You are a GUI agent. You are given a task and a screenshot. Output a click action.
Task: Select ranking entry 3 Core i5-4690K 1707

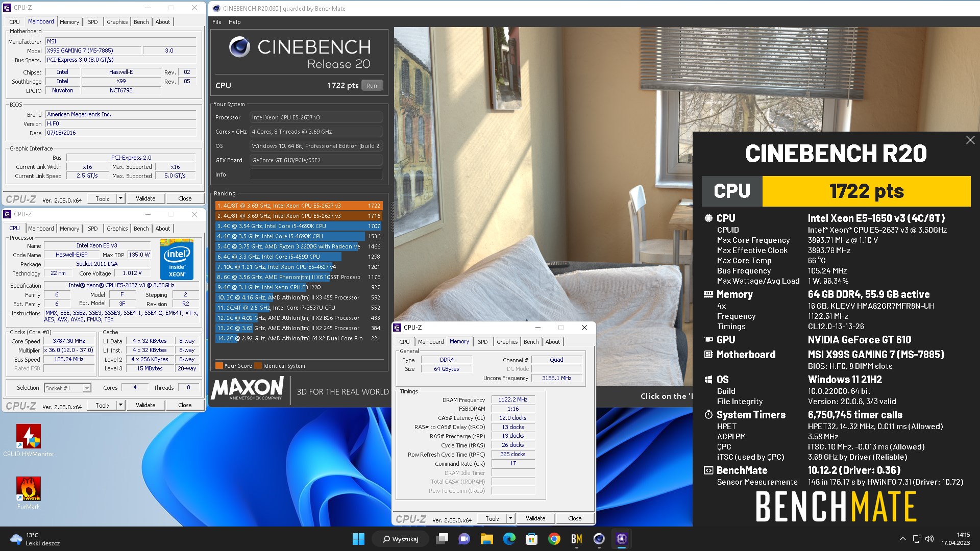pyautogui.click(x=299, y=226)
